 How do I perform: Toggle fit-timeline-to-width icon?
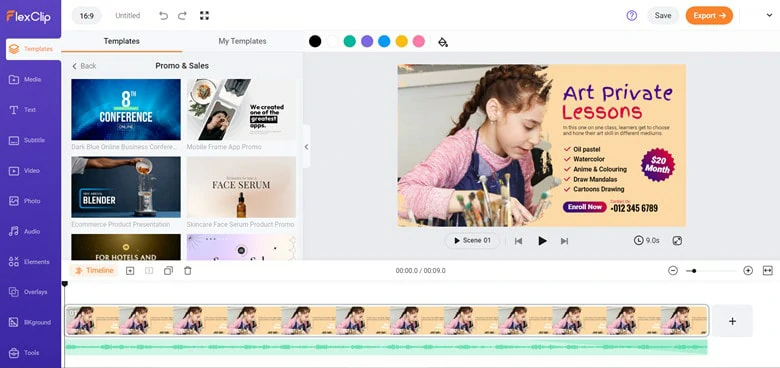pyautogui.click(x=768, y=271)
